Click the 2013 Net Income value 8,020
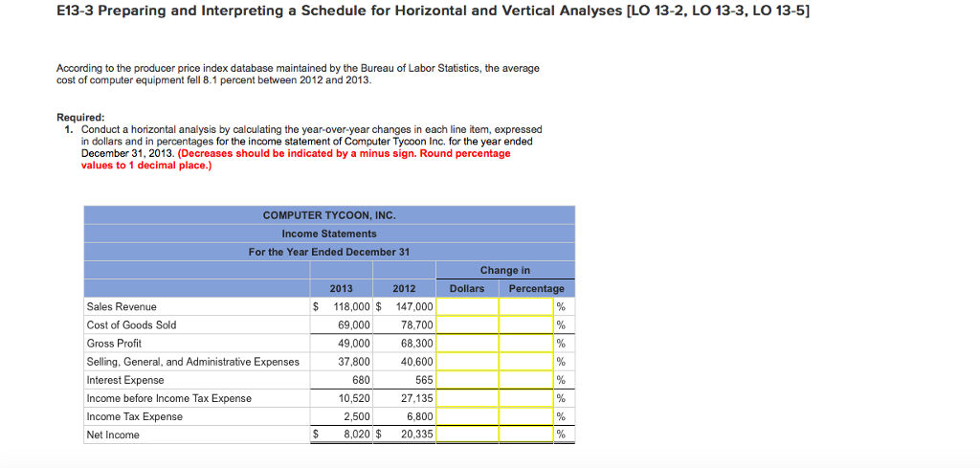 [358, 435]
